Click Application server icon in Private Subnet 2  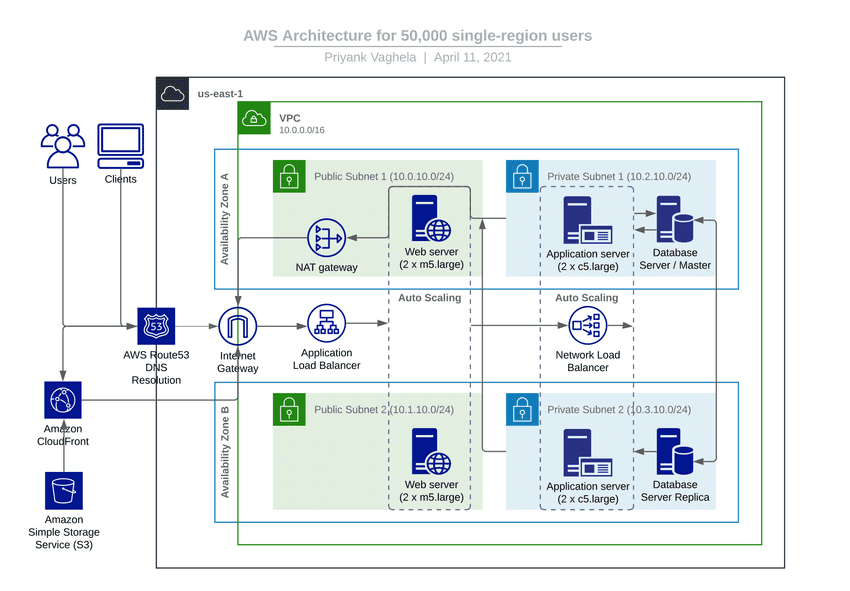pos(588,453)
